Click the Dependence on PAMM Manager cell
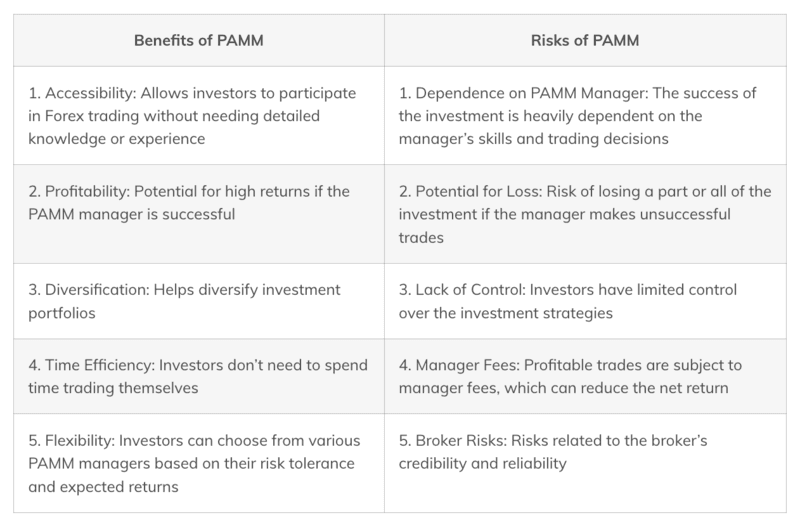Image resolution: width=800 pixels, height=525 pixels. 585,116
